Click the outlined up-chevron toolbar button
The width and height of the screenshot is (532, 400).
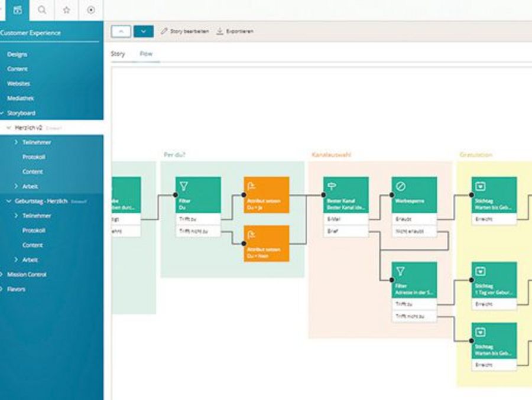pos(121,31)
